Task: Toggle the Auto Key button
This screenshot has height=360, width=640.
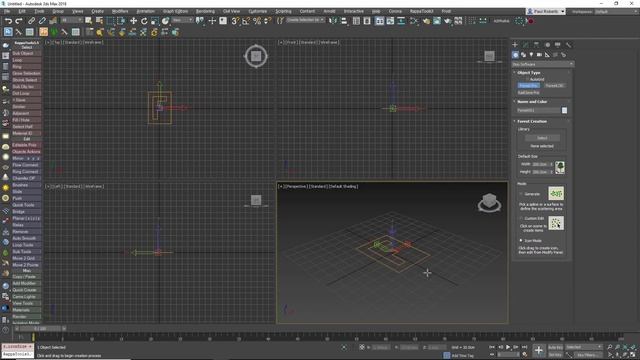Action: coord(555,347)
